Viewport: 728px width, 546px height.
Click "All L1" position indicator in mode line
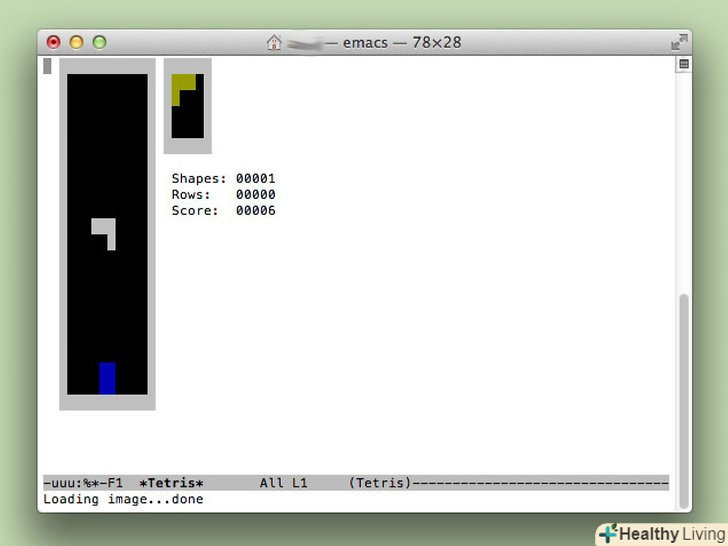pos(283,483)
